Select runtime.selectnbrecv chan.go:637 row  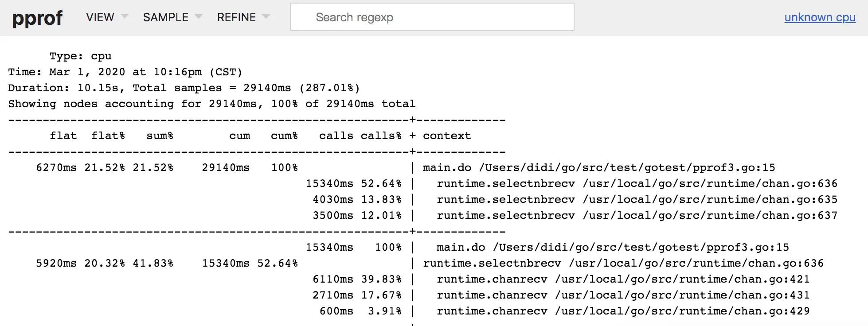tap(575, 216)
